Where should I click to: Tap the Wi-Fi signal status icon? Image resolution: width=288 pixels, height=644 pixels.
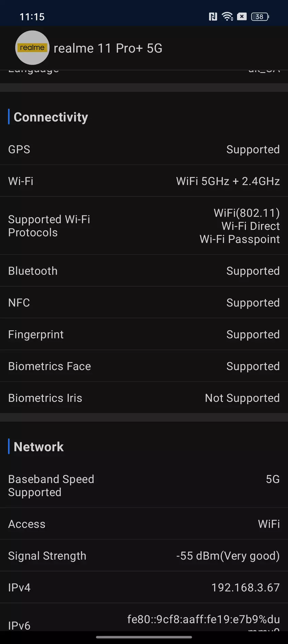click(227, 17)
